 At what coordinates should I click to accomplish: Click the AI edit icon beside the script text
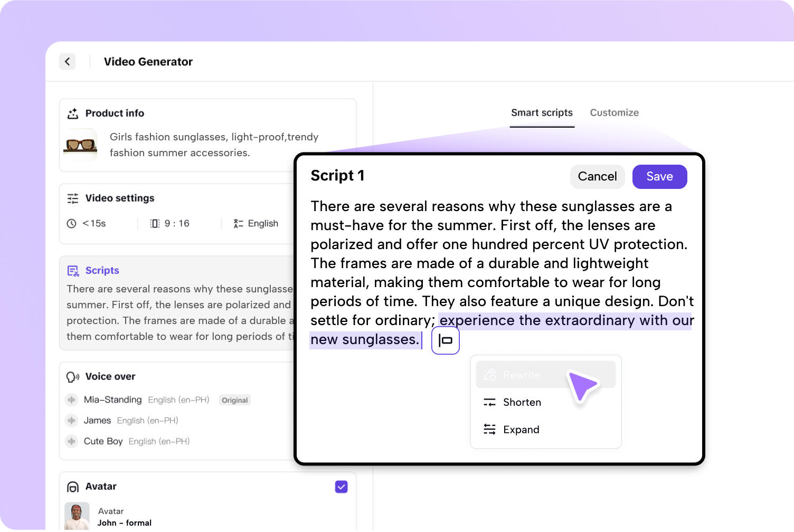[x=446, y=340]
